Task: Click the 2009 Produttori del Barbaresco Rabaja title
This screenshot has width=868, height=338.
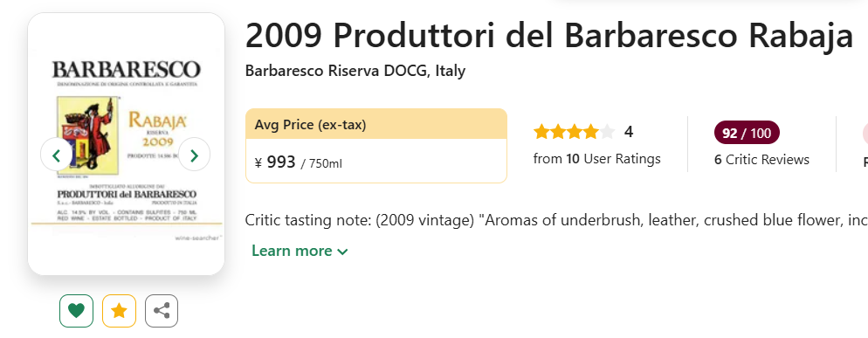Action: pyautogui.click(x=549, y=36)
